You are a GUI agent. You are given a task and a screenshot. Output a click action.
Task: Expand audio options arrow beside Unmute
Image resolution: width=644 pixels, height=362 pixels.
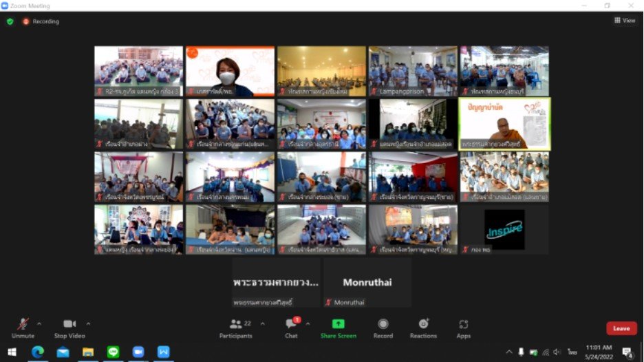coord(39,323)
